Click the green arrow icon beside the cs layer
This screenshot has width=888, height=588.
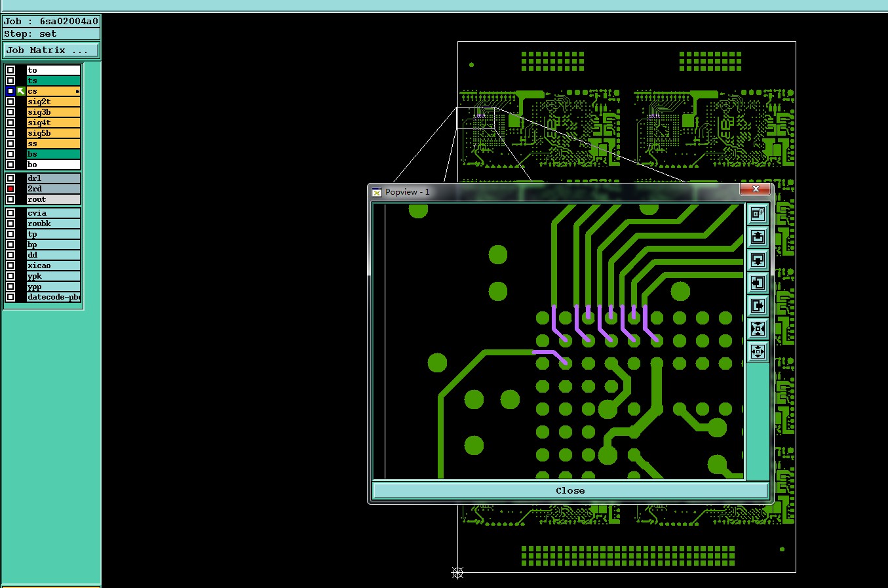click(21, 91)
